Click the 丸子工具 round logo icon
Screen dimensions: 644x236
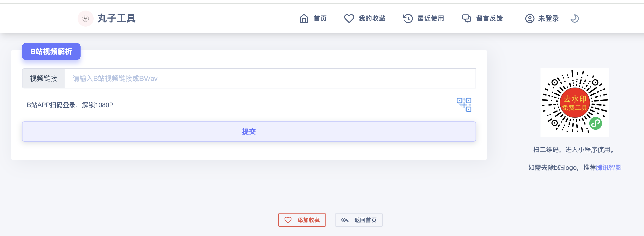click(86, 19)
